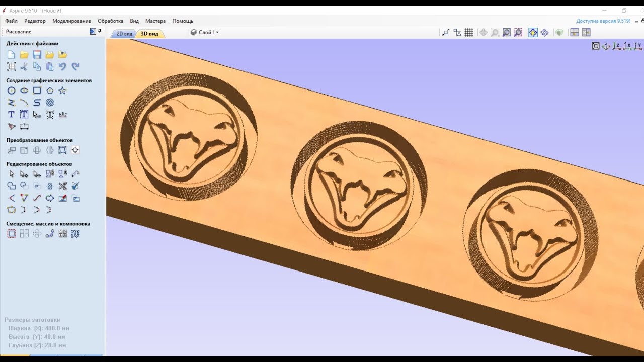This screenshot has height=362, width=644.
Task: Open the Моделирование menu
Action: point(71,21)
